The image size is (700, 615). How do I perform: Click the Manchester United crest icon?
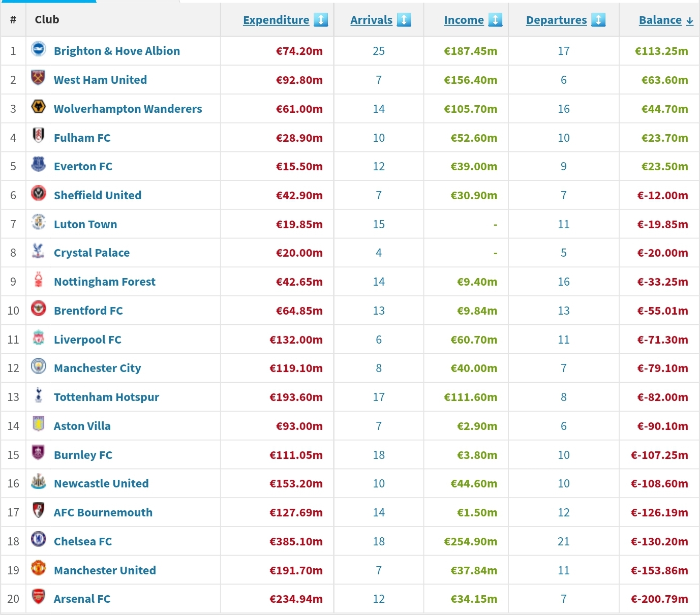tap(38, 568)
